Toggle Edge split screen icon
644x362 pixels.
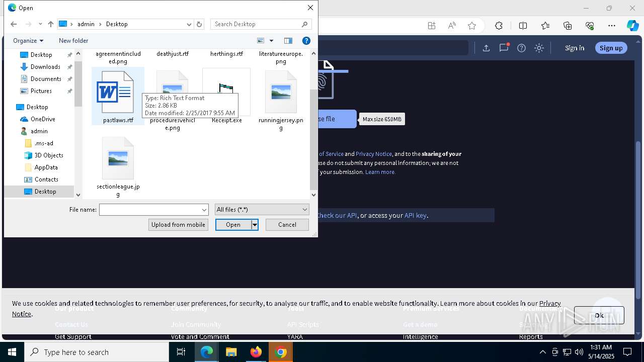(523, 26)
